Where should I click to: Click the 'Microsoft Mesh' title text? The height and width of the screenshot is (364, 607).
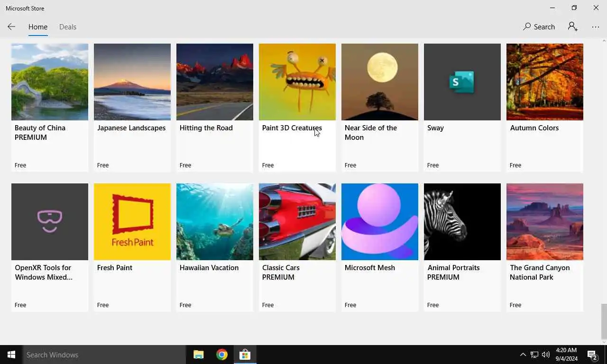(370, 268)
